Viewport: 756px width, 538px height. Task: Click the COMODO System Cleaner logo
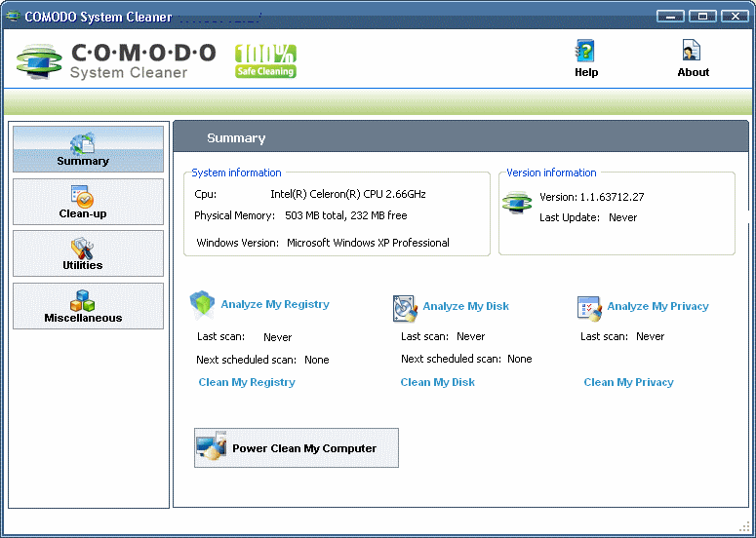[x=116, y=60]
